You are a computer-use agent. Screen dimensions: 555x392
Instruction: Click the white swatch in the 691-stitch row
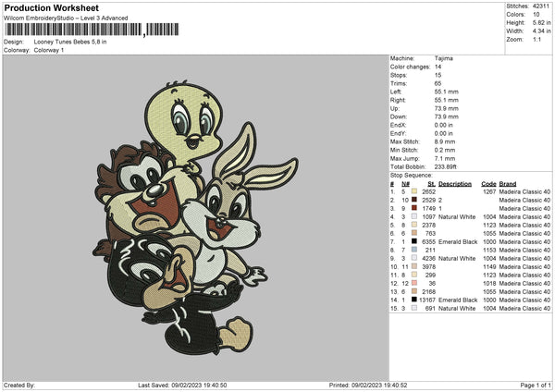tap(414, 308)
